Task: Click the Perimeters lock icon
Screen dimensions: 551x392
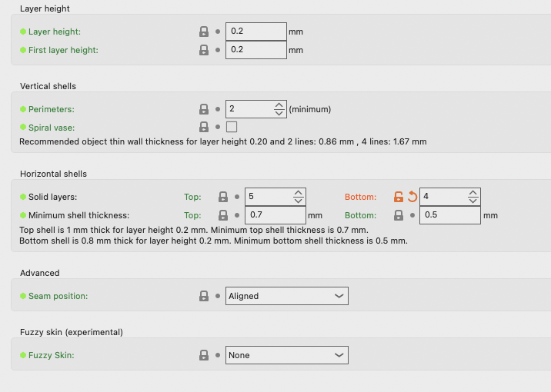Action: (x=204, y=109)
